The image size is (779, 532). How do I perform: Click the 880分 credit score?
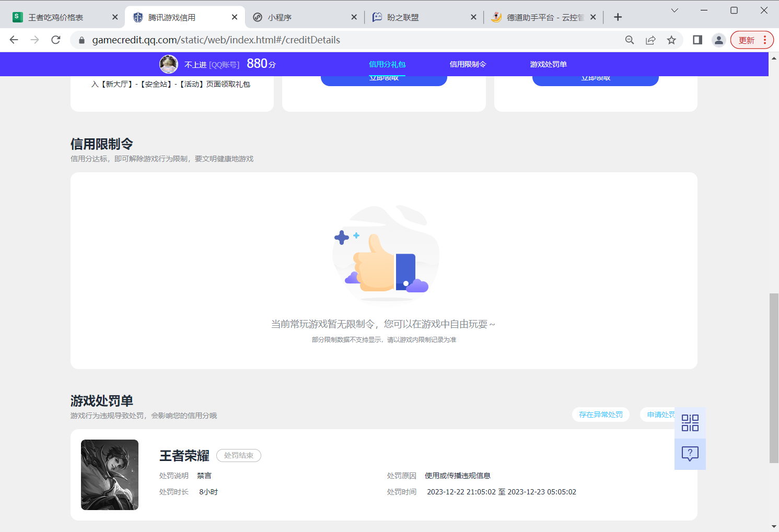coord(261,64)
